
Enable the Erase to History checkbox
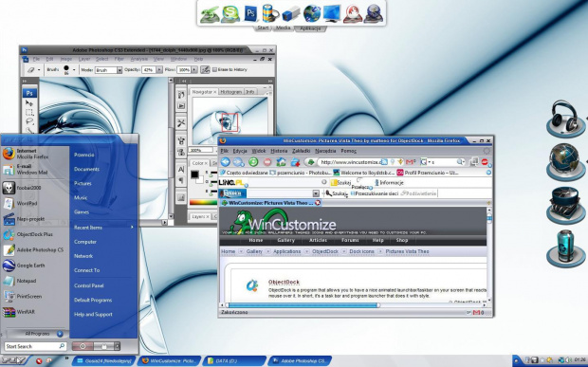[215, 70]
